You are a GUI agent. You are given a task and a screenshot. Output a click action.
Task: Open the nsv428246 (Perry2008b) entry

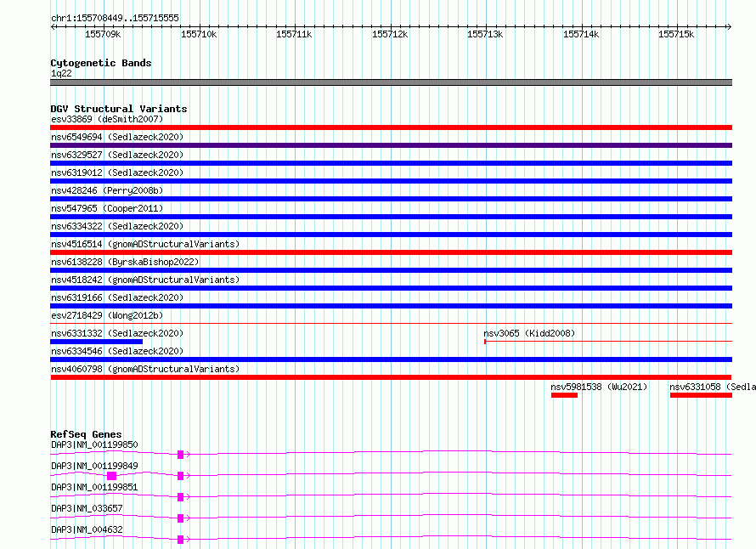[x=107, y=190]
